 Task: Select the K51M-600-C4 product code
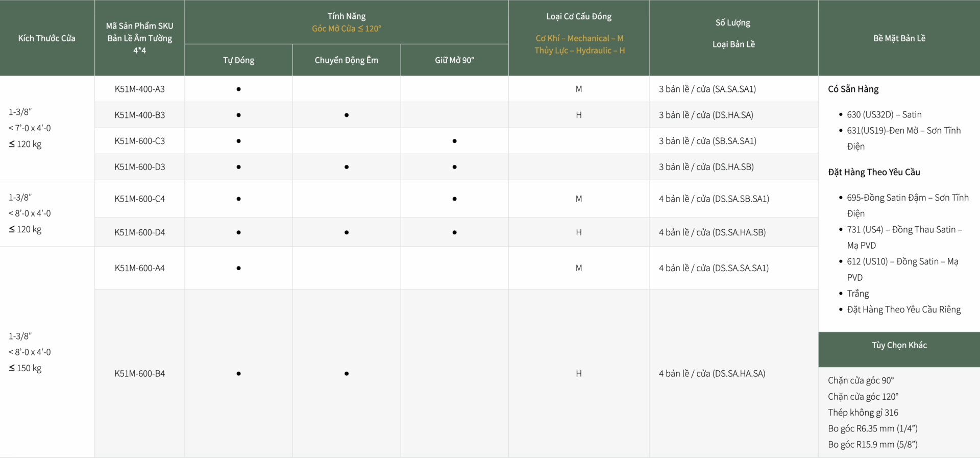[139, 199]
